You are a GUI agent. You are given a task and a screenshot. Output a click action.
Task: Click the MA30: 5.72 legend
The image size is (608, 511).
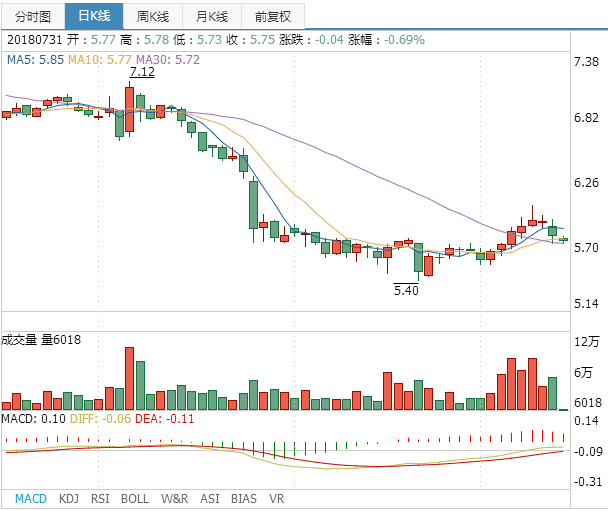tap(168, 60)
